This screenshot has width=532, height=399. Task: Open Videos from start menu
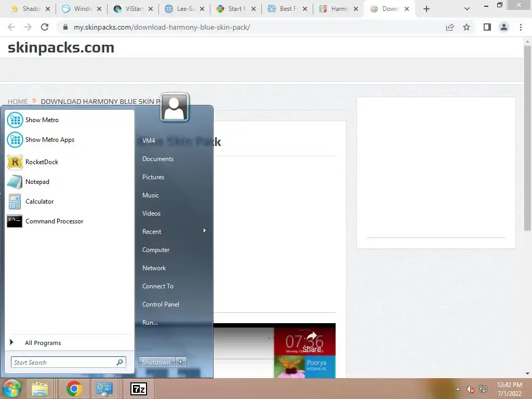151,214
